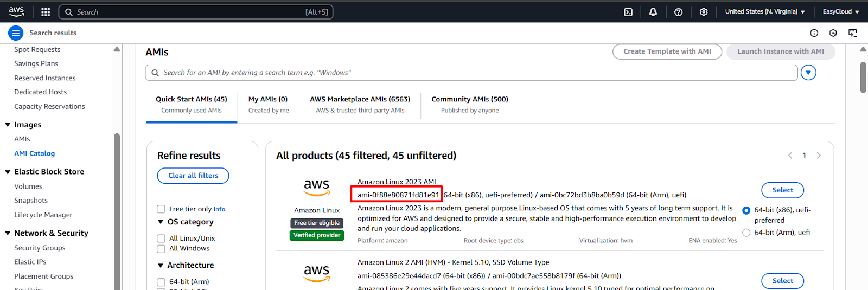The image size is (868, 290).
Task: Open AMI Catalog in sidebar
Action: (x=34, y=153)
